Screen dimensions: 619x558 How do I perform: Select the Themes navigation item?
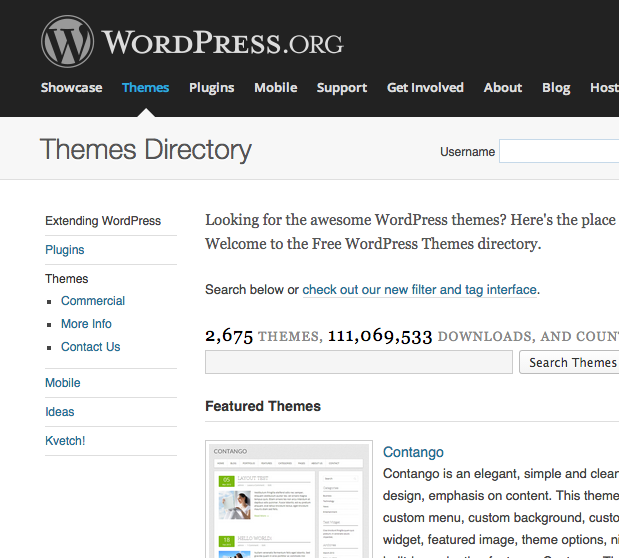(x=145, y=87)
